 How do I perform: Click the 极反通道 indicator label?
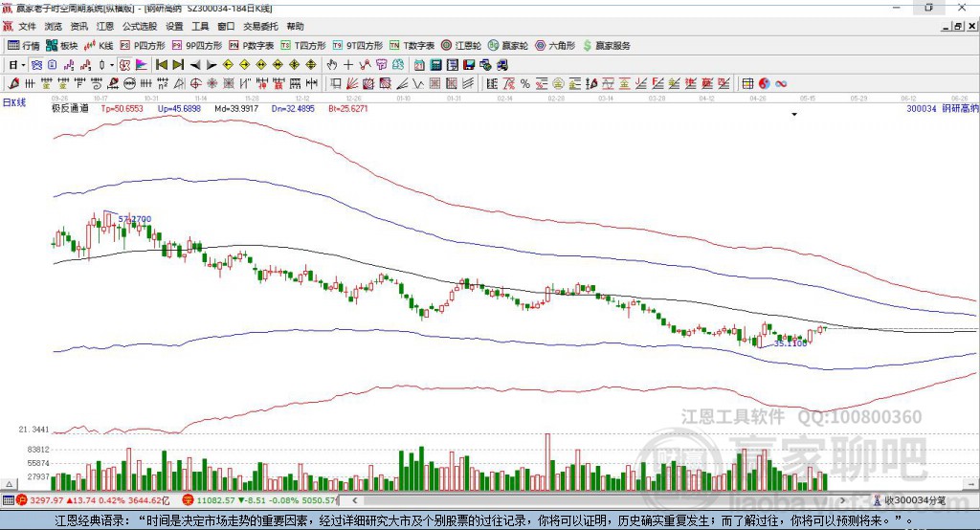(x=70, y=108)
